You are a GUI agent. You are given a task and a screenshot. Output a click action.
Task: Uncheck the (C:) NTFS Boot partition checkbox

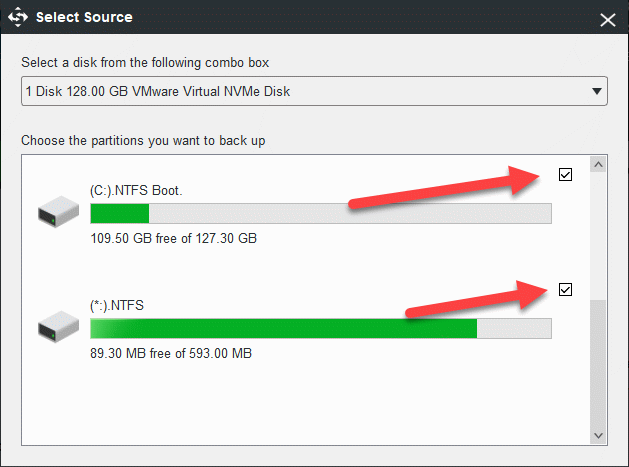coord(565,175)
